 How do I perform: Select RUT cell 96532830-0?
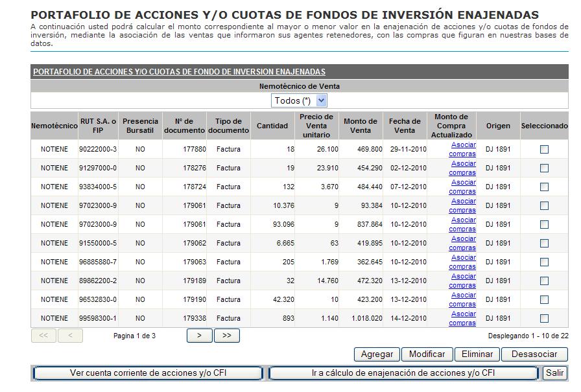[x=98, y=299]
